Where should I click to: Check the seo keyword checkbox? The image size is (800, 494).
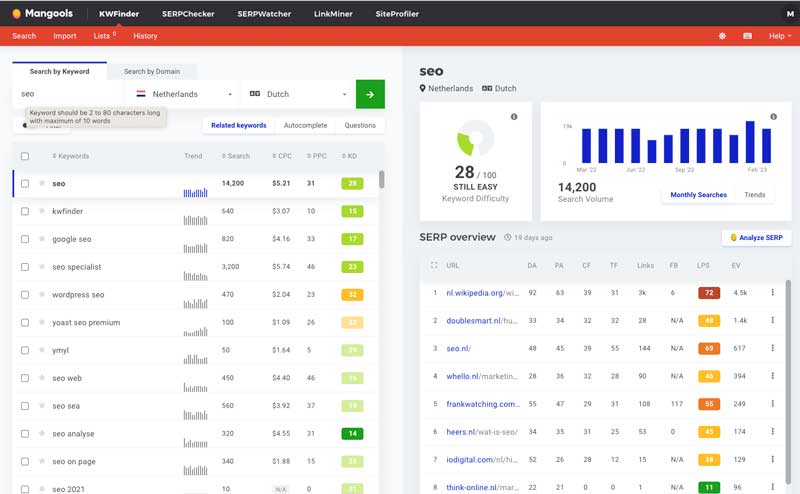25,183
